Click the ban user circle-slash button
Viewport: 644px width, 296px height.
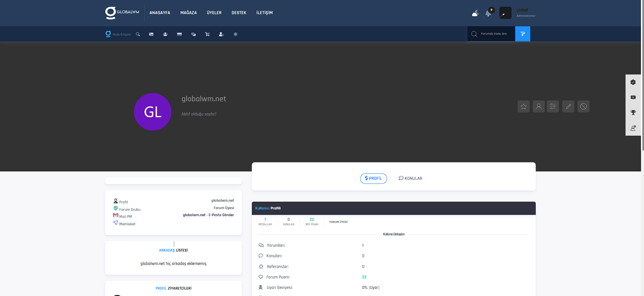pos(583,107)
